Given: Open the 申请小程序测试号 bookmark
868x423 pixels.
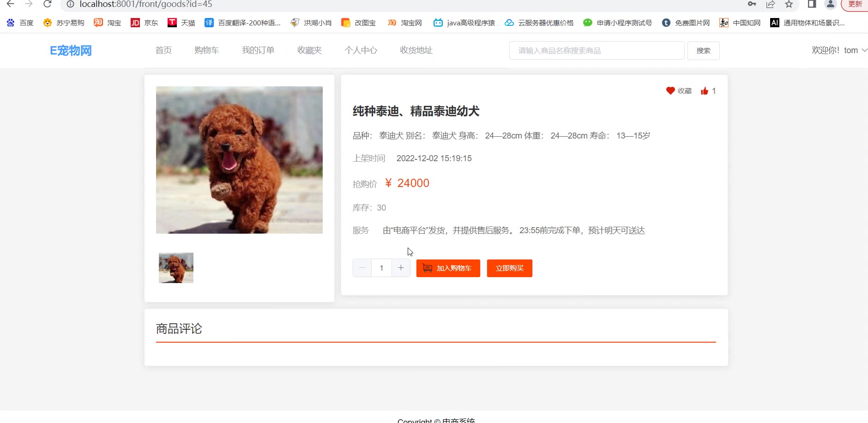Looking at the screenshot, I should pos(617,23).
